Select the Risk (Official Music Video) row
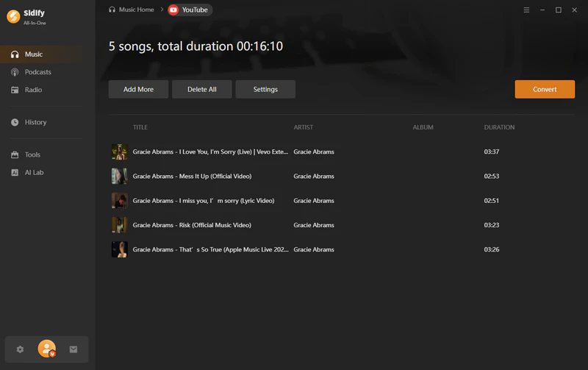 click(294, 225)
